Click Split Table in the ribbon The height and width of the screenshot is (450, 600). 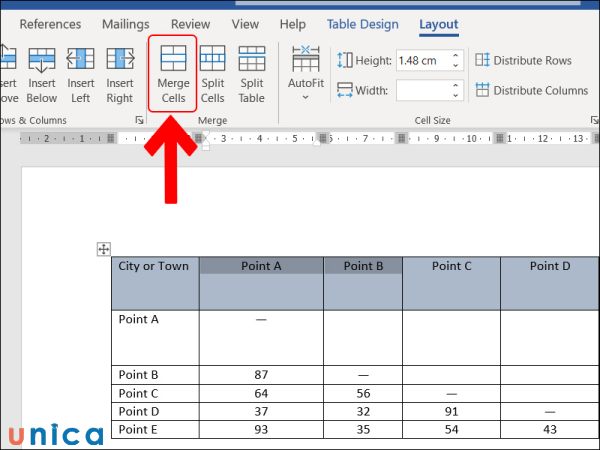252,73
